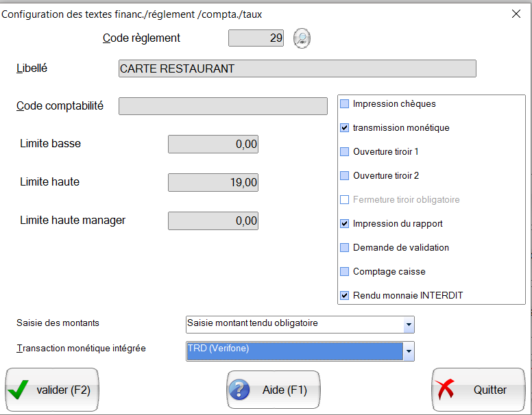
Task: Expand the Saisie des montants dropdown
Action: (x=409, y=324)
